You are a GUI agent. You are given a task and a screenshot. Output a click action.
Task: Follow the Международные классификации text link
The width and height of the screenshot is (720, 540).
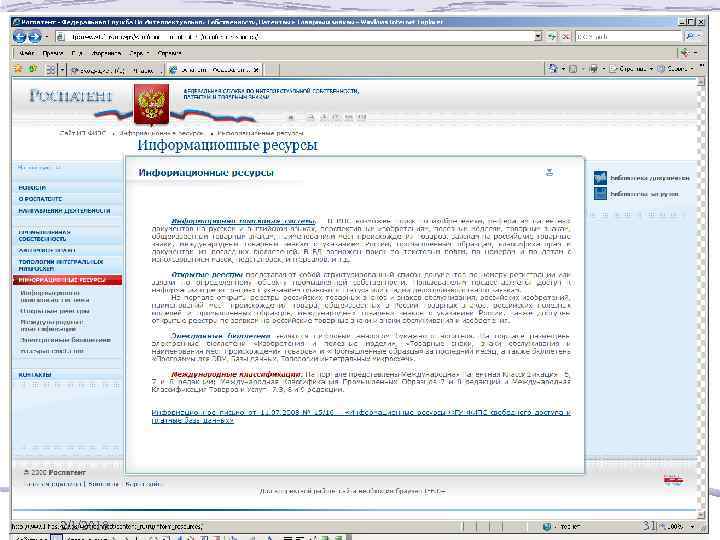(x=237, y=374)
